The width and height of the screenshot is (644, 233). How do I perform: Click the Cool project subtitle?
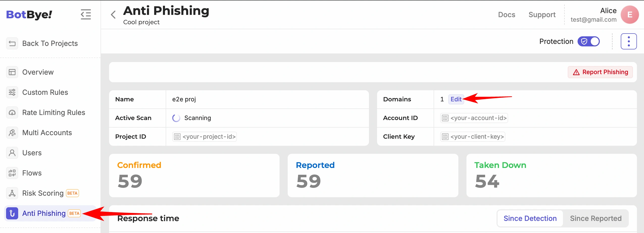click(x=141, y=22)
